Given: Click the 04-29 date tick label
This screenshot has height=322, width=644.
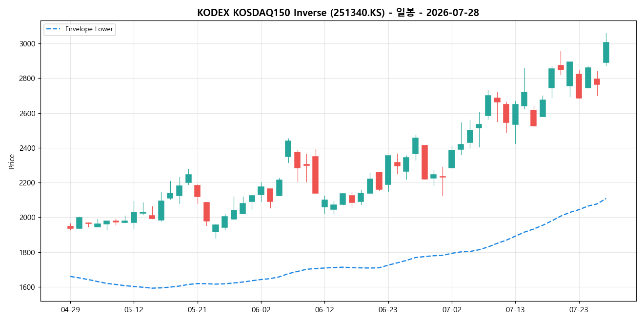Looking at the screenshot, I should point(70,310).
